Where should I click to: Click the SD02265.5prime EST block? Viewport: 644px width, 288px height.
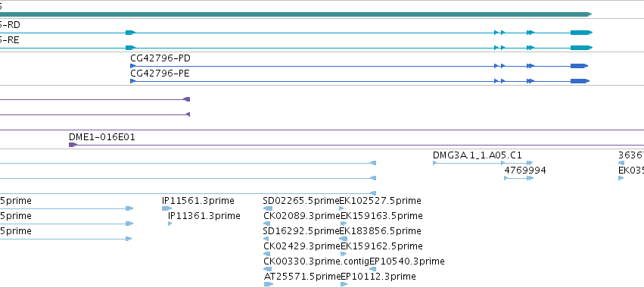pos(267,208)
